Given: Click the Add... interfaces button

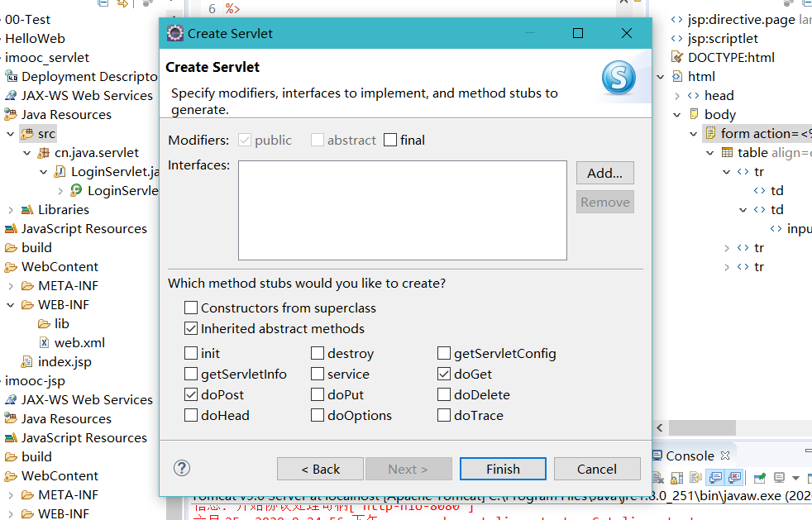Looking at the screenshot, I should coord(604,173).
